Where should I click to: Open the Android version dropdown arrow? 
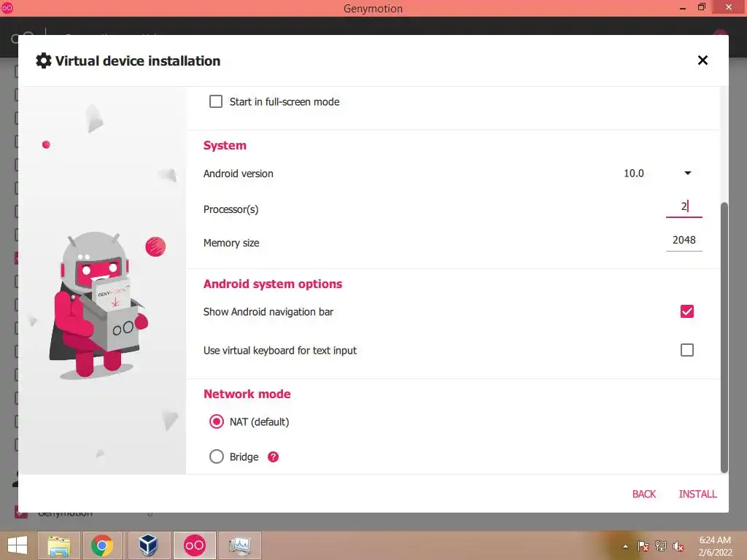(687, 173)
